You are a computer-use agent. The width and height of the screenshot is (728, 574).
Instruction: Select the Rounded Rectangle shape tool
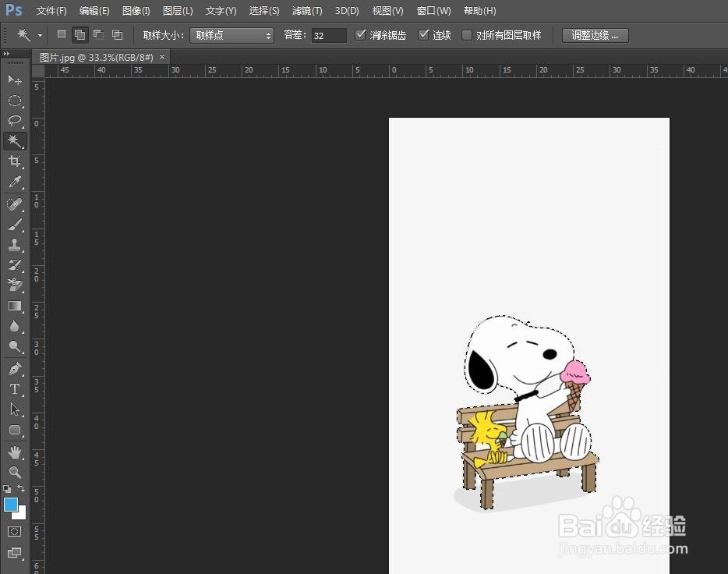(x=15, y=430)
